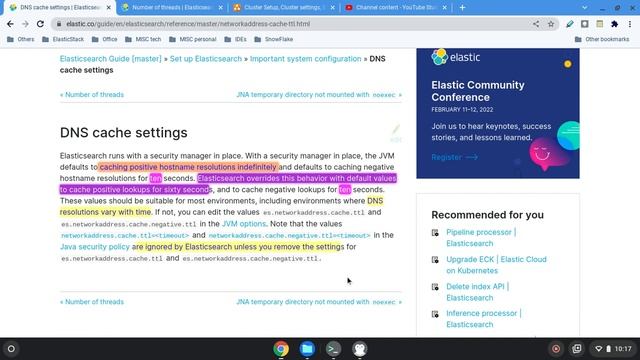Close the DNS cache settings tab
Viewport: 640px width, 360px height.
[x=109, y=7]
